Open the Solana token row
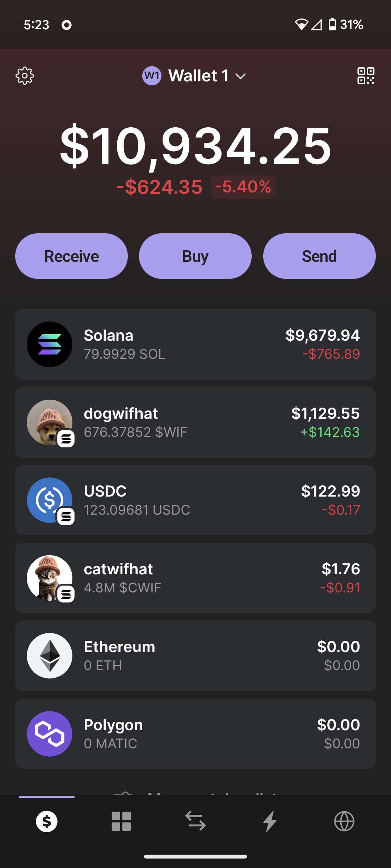 pyautogui.click(x=195, y=344)
